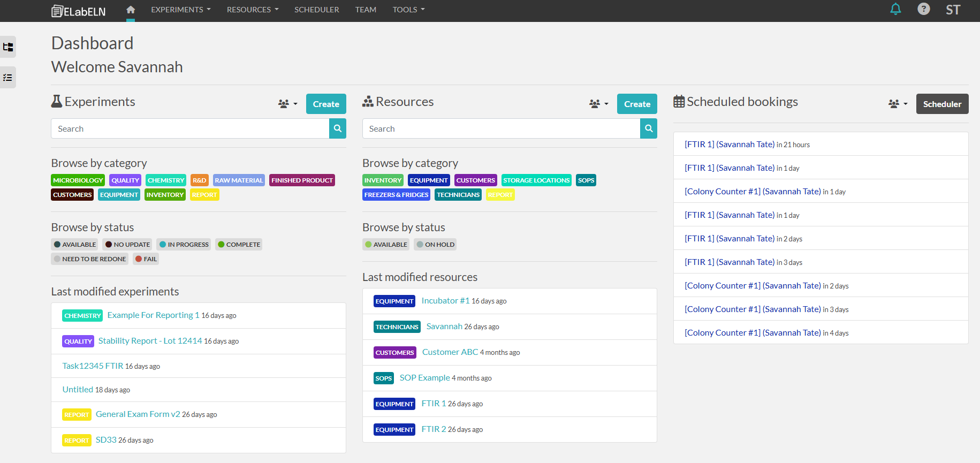Select the green Microbiology category tag
The height and width of the screenshot is (463, 980).
point(78,180)
